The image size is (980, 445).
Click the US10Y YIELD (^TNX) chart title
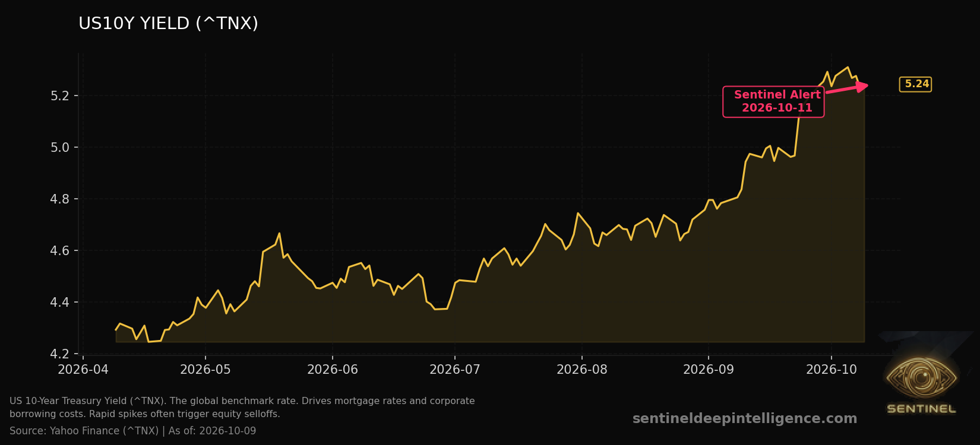168,24
